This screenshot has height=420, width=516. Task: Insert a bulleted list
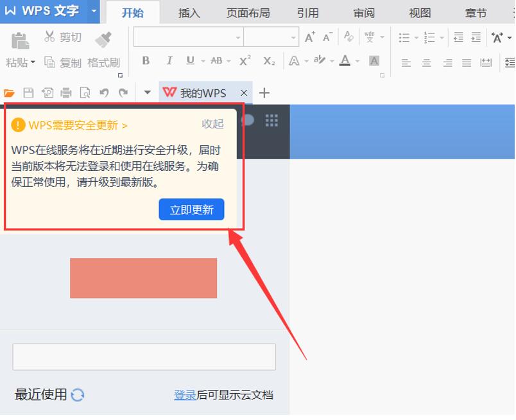point(404,37)
